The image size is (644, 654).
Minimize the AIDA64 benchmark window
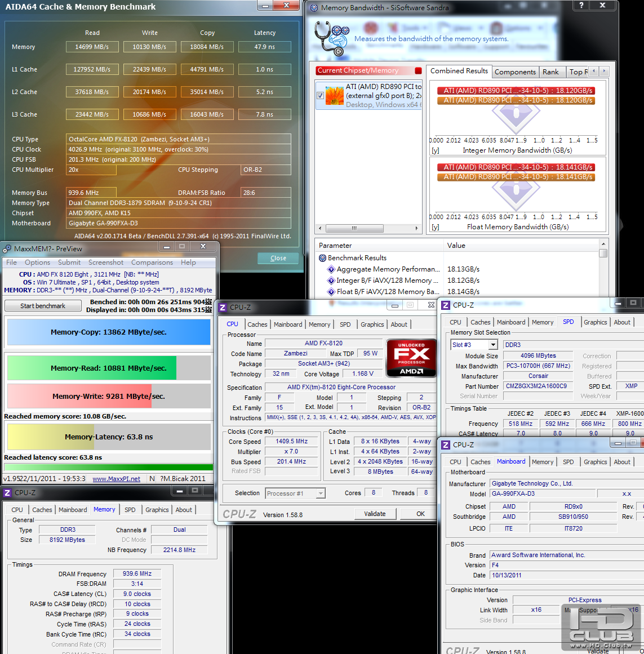(x=265, y=6)
